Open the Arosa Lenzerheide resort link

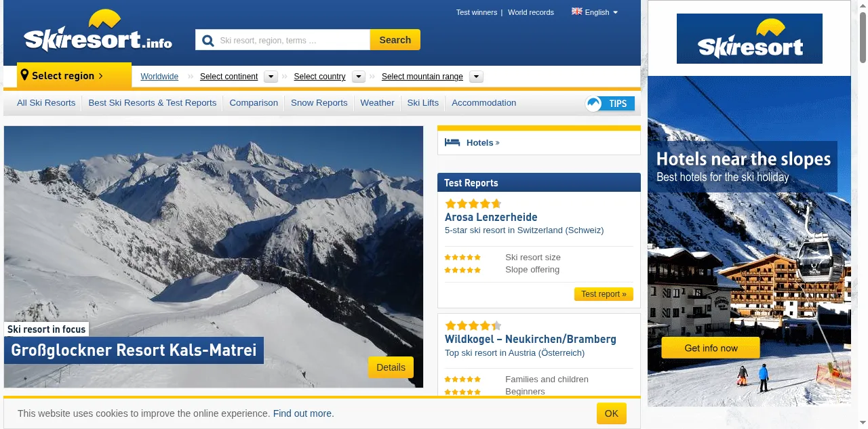point(491,218)
